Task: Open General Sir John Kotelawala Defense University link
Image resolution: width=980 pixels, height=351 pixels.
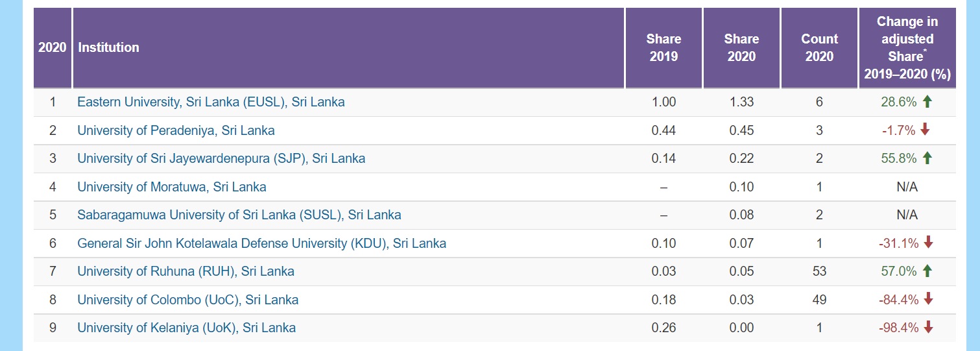Action: coord(261,243)
